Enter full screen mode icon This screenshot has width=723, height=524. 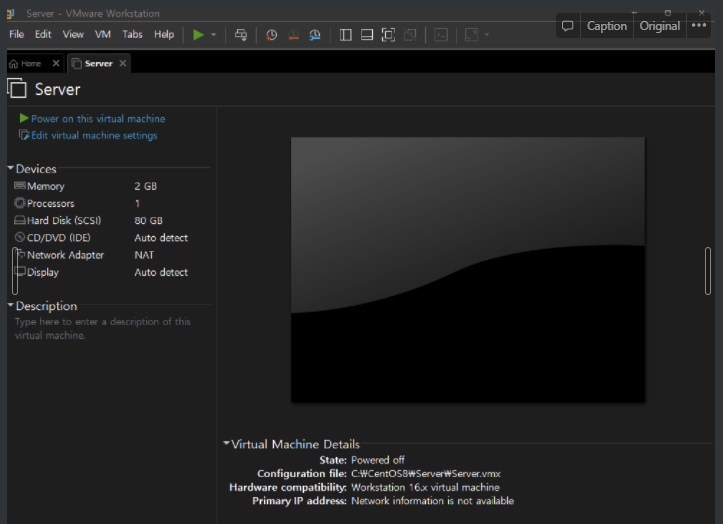click(388, 35)
